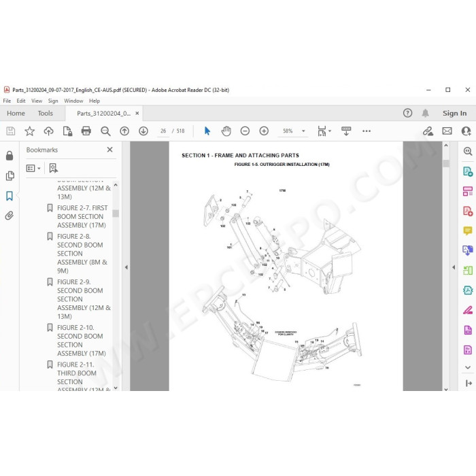Upload to cloud icon in toolbar

pos(48,131)
